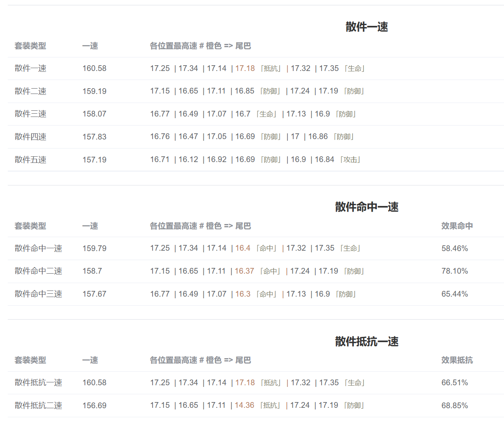Click the orange 14.36 speed value
The width and height of the screenshot is (504, 423).
[244, 405]
